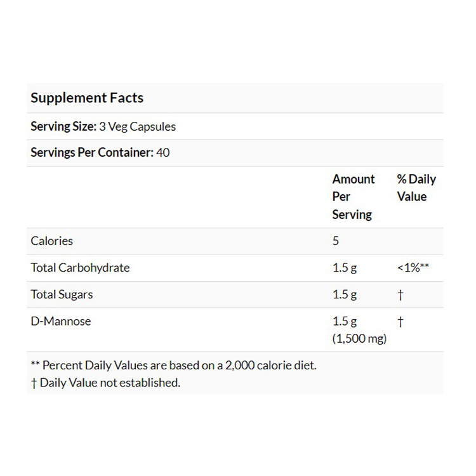The width and height of the screenshot is (476, 476).
Task: Click the Amount Per Serving column header
Action: click(x=354, y=197)
